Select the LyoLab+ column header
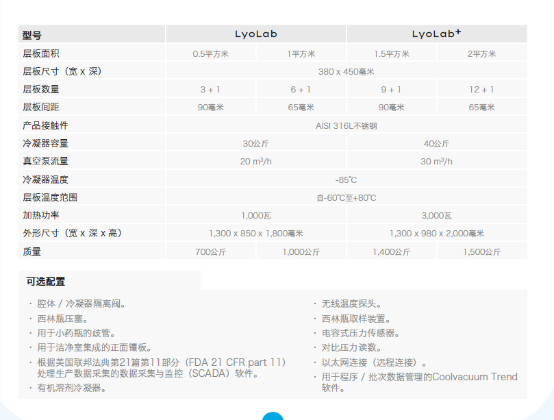The width and height of the screenshot is (554, 420). click(x=437, y=34)
